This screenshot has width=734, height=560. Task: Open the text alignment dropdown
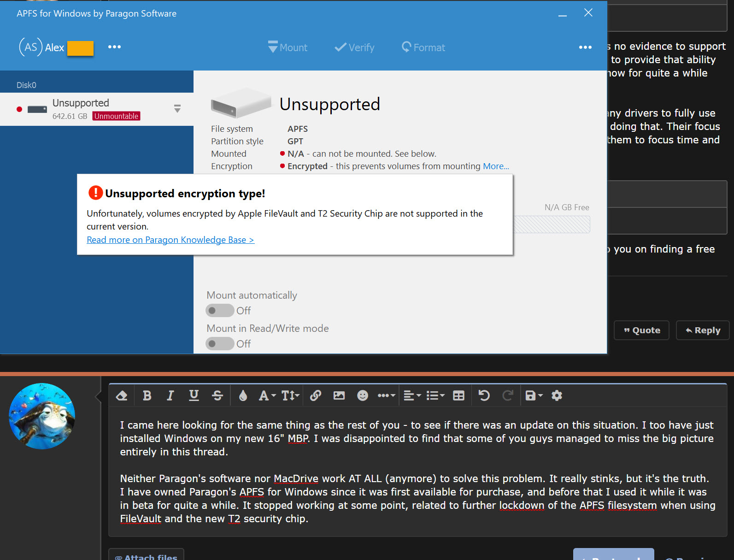(412, 395)
